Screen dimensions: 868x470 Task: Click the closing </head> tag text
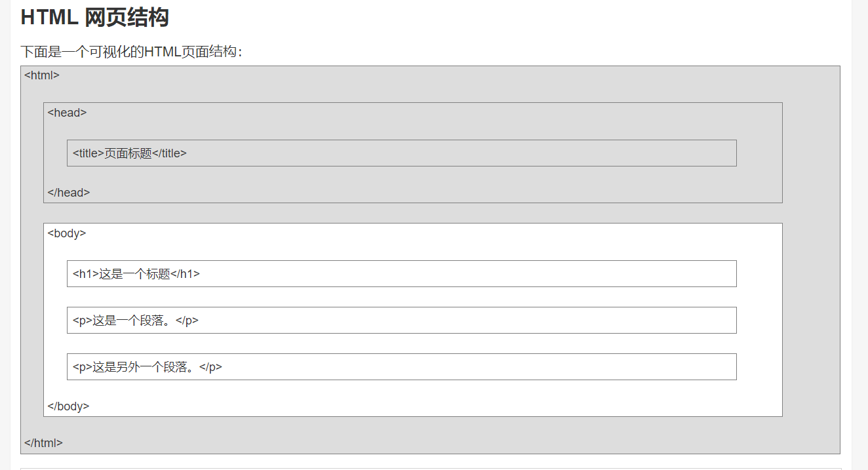69,193
